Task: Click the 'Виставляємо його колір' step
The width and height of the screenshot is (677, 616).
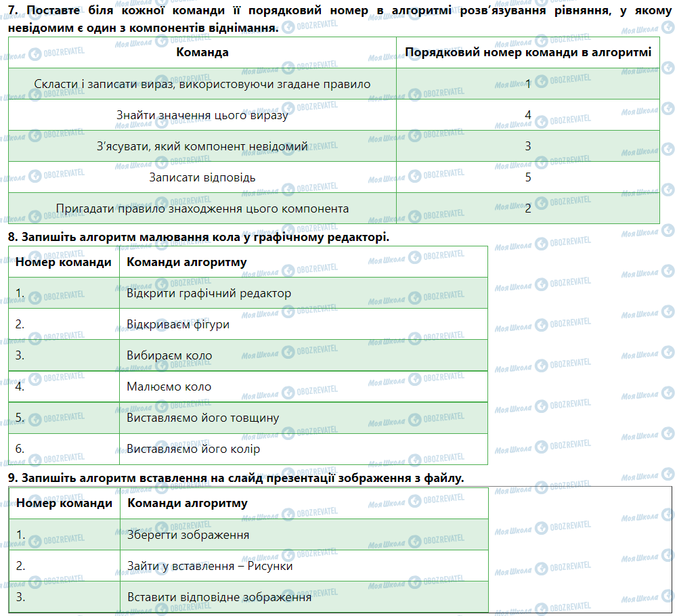Action: coord(193,449)
